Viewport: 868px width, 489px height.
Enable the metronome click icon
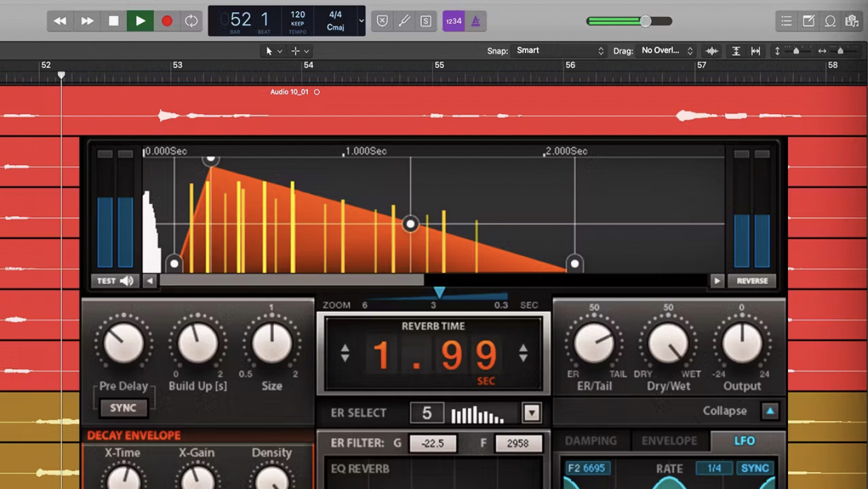point(476,21)
